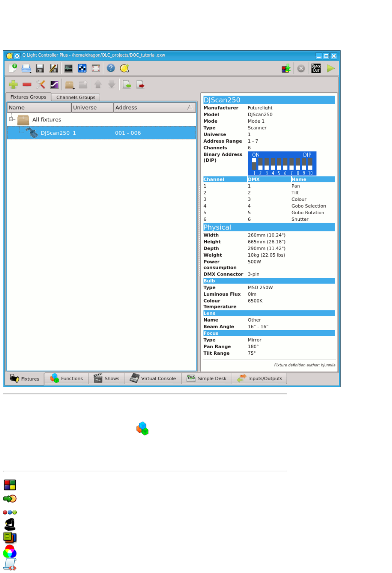Click the Futurelight manufacturer value
Screen dimensions: 392x573
point(260,108)
